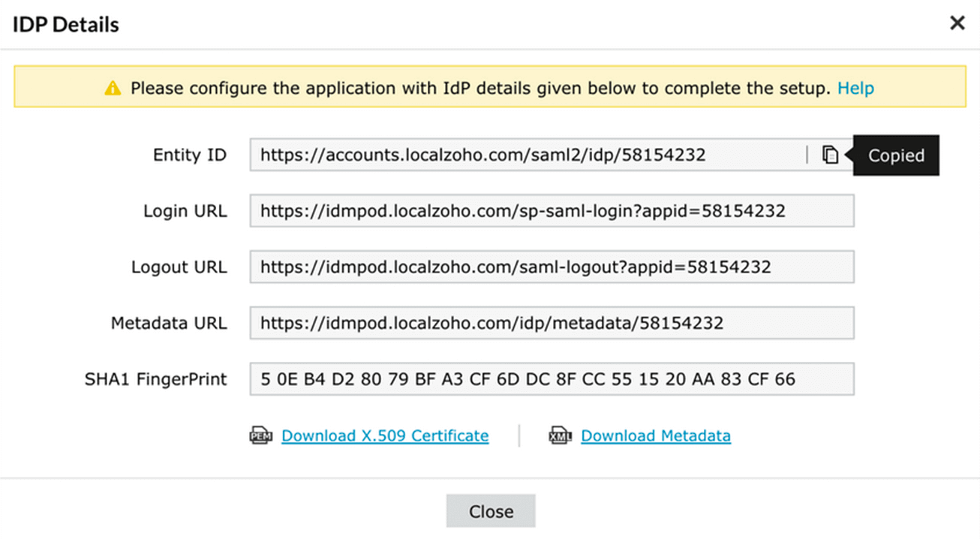Click the Entity ID label
Image resolution: width=980 pixels, height=539 pixels.
pos(189,155)
